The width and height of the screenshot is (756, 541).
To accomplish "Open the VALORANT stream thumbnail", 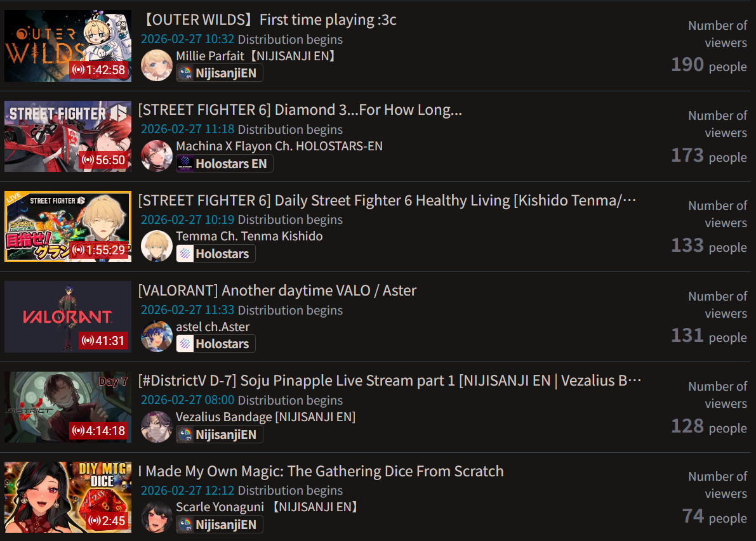I will point(68,316).
